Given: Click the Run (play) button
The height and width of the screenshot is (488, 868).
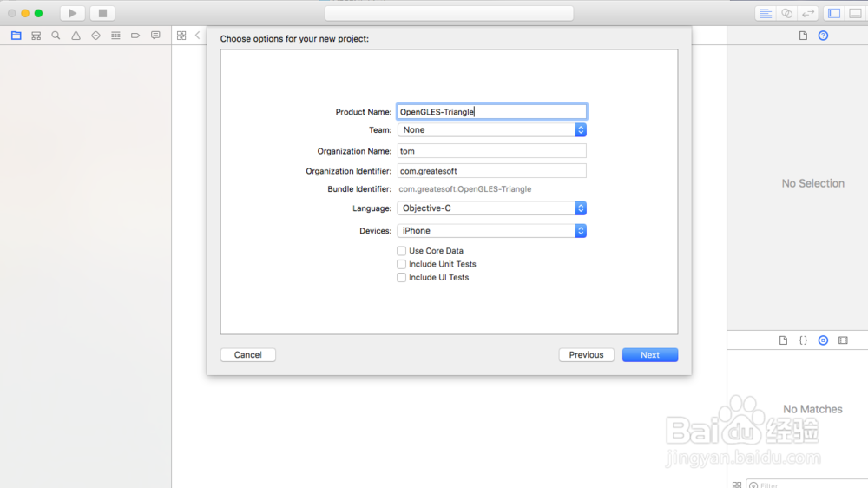Looking at the screenshot, I should [x=73, y=13].
